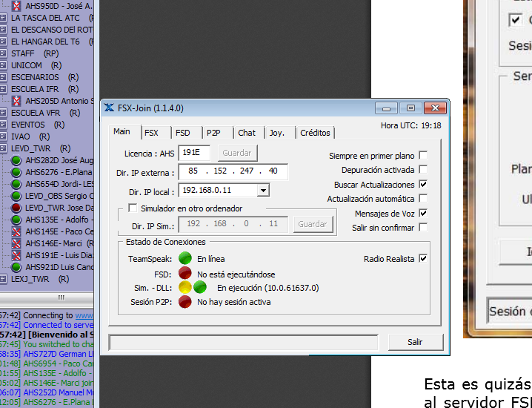Collapse the LEVD_TWR channel
Screen dimensions: 532x408
click(4, 148)
